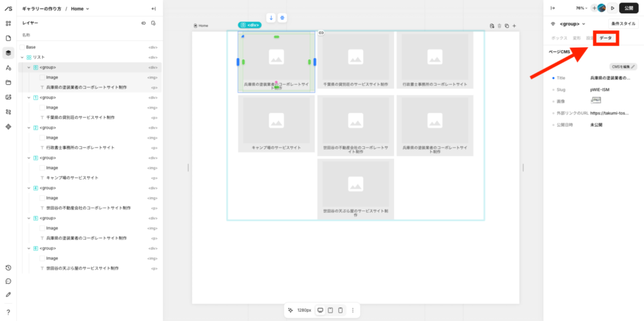Image resolution: width=644 pixels, height=321 pixels.
Task: Click the Layers icon in left sidebar
Action: tap(8, 53)
